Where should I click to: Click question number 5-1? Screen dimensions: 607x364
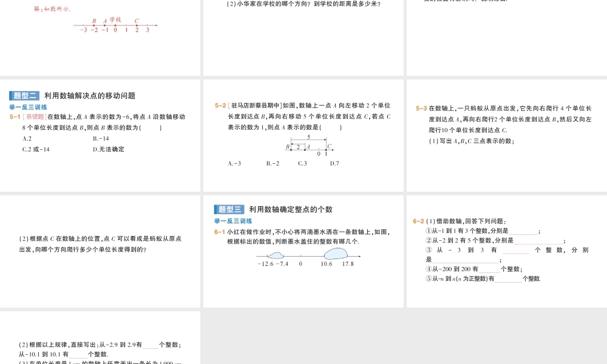point(15,117)
